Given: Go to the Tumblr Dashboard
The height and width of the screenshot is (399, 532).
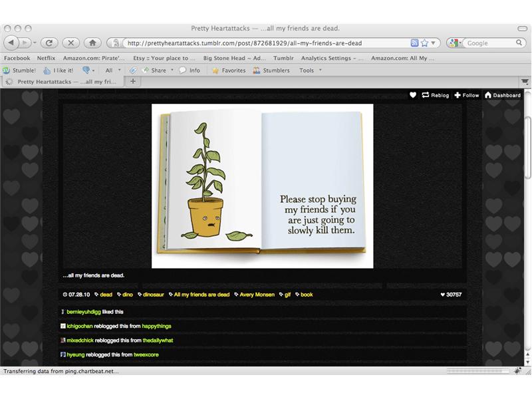Looking at the screenshot, I should 503,95.
